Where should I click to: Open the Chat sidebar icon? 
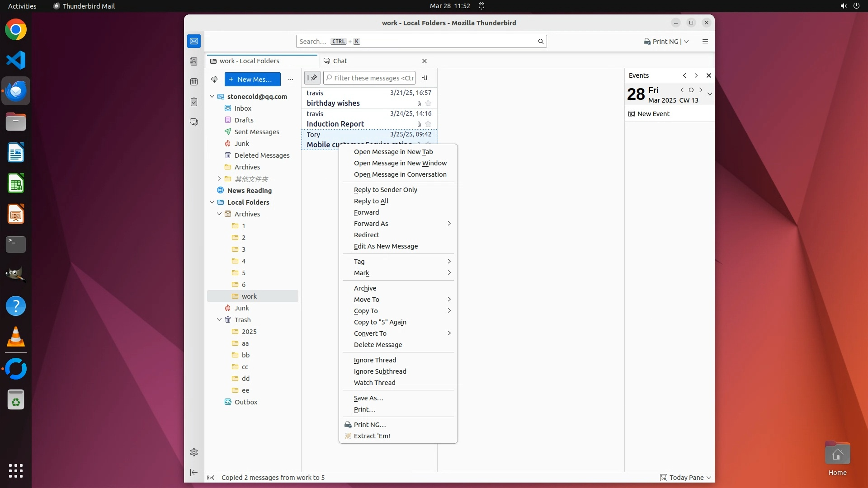194,122
